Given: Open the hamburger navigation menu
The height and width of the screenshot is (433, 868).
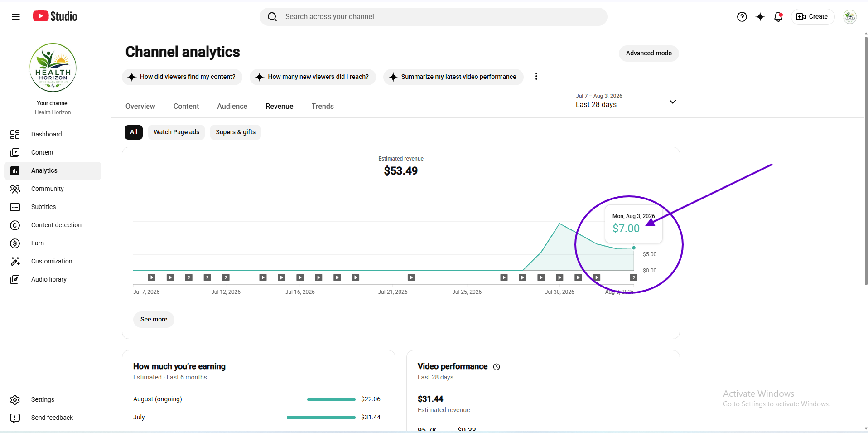Looking at the screenshot, I should (x=16, y=17).
